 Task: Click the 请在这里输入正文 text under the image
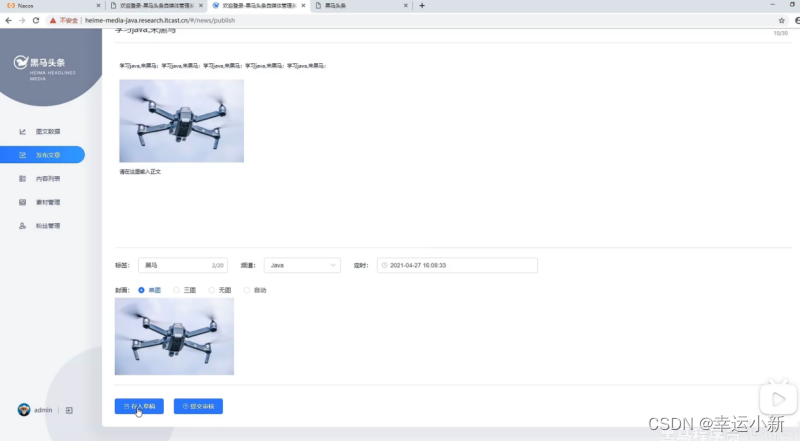click(140, 172)
